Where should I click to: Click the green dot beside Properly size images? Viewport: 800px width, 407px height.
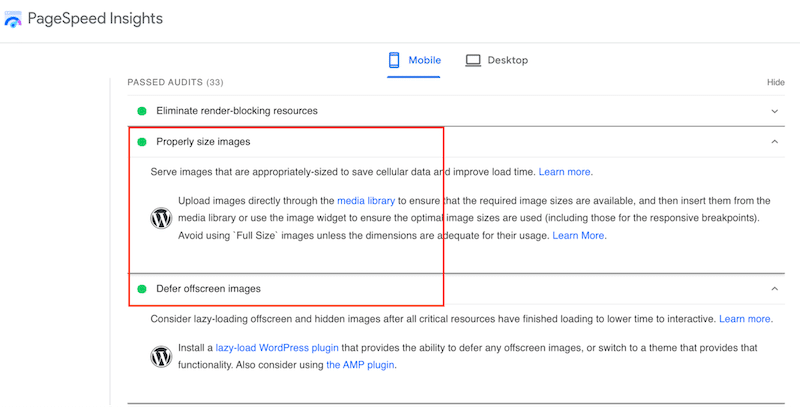point(142,142)
